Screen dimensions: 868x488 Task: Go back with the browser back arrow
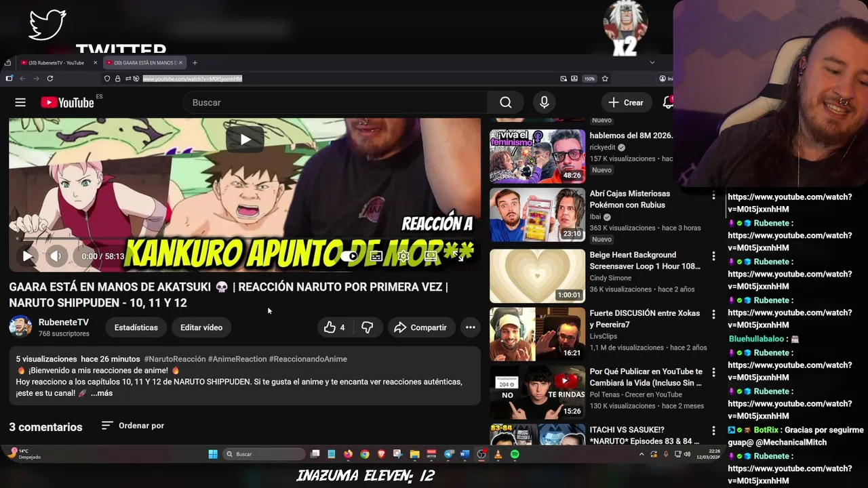point(22,79)
